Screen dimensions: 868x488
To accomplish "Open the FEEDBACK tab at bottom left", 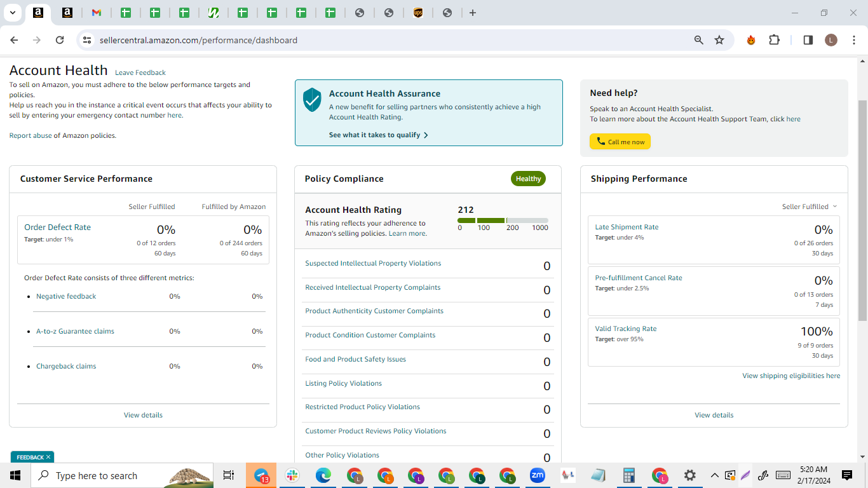I will [30, 457].
